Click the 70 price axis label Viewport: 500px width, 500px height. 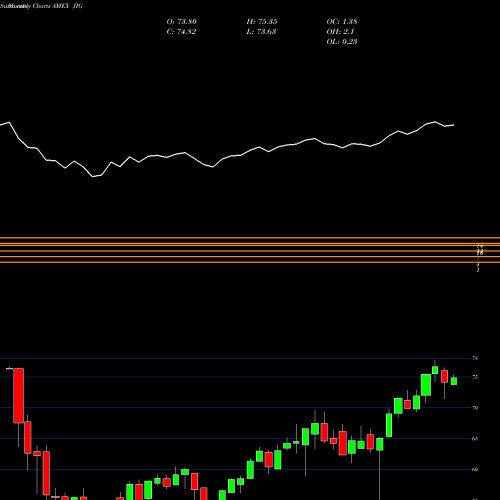(475, 408)
